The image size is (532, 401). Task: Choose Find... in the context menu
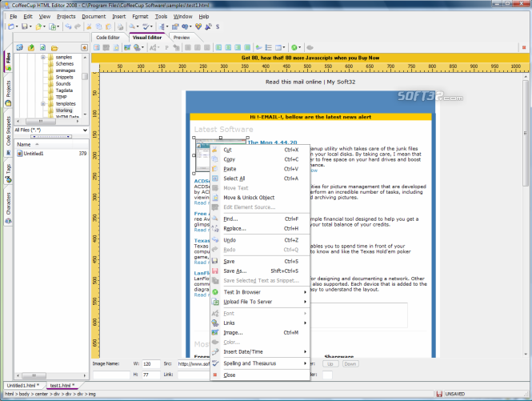(x=260, y=219)
